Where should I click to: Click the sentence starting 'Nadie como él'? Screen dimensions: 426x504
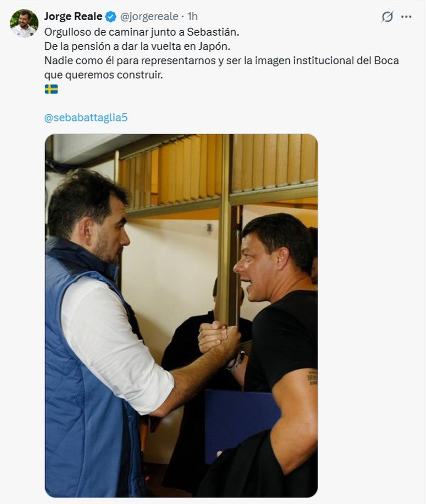(x=222, y=61)
